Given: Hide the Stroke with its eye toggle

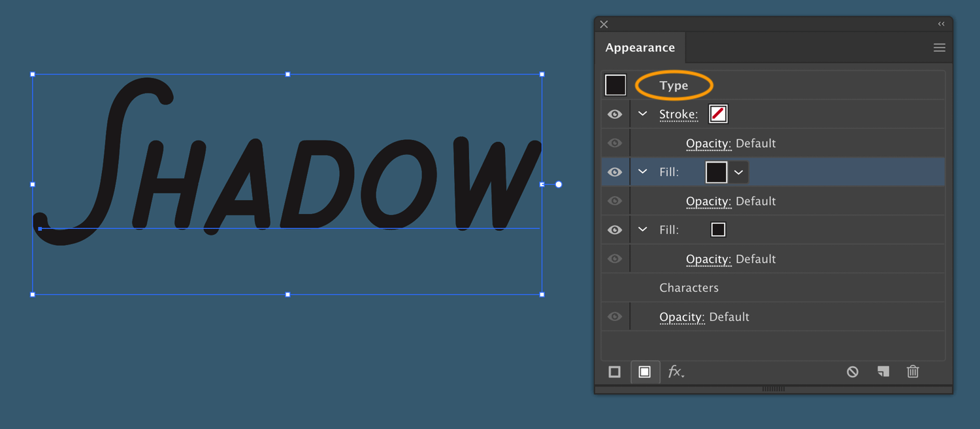Looking at the screenshot, I should tap(614, 114).
